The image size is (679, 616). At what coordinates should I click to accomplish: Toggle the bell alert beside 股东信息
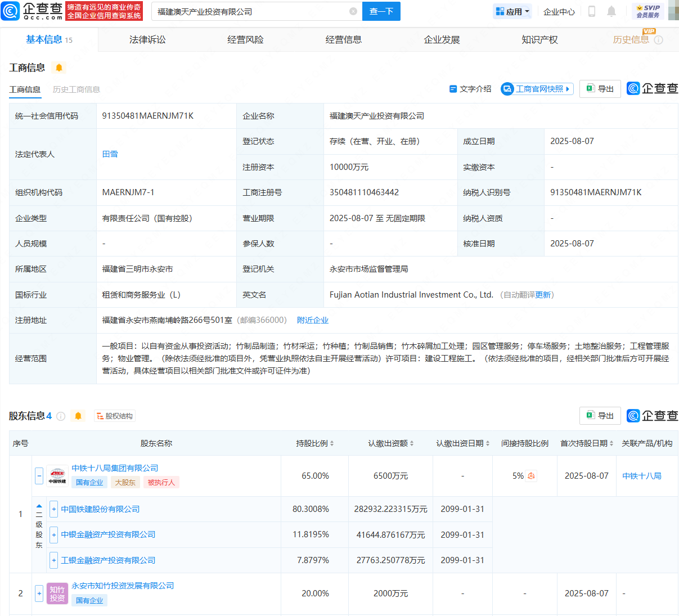pos(78,416)
